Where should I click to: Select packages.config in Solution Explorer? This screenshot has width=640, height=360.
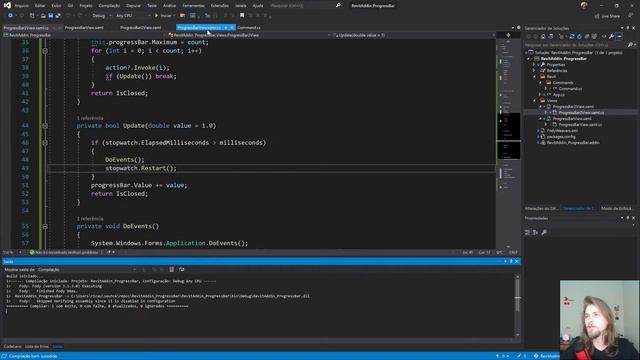561,137
